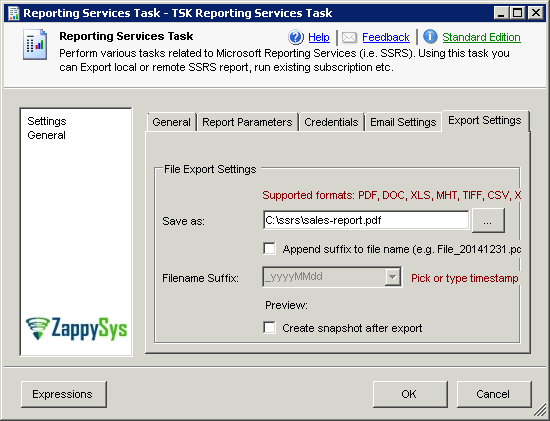The width and height of the screenshot is (550, 421).
Task: Click the 'Preview:' label
Action: (x=286, y=305)
